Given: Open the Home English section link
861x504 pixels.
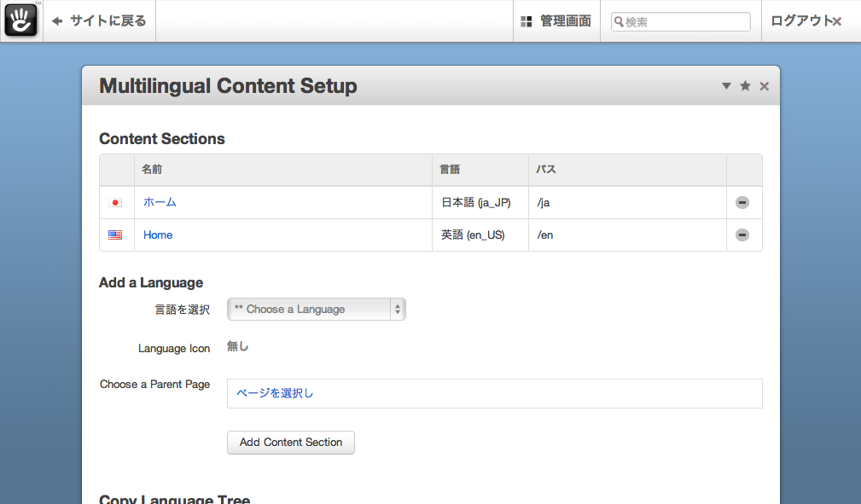Looking at the screenshot, I should pos(158,235).
